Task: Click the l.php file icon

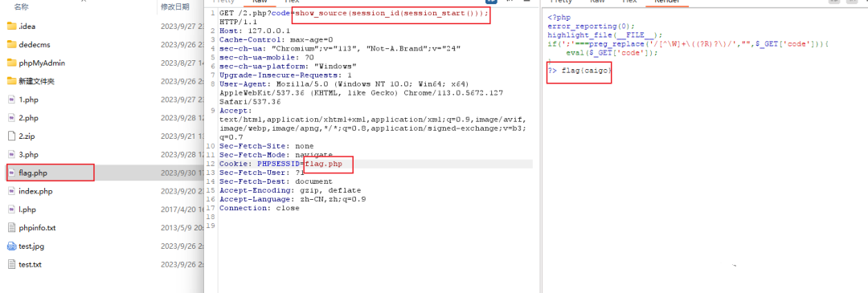Action: (11, 210)
